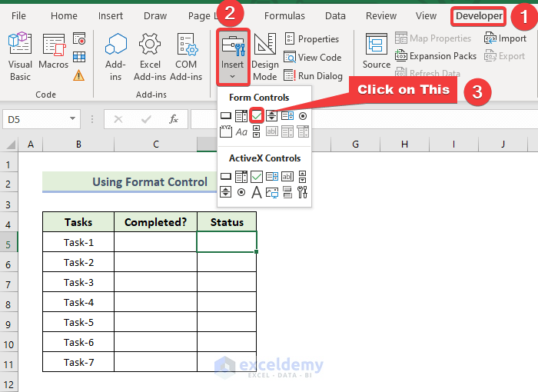Click the Insert Function fx icon
538x392 pixels.
point(174,119)
